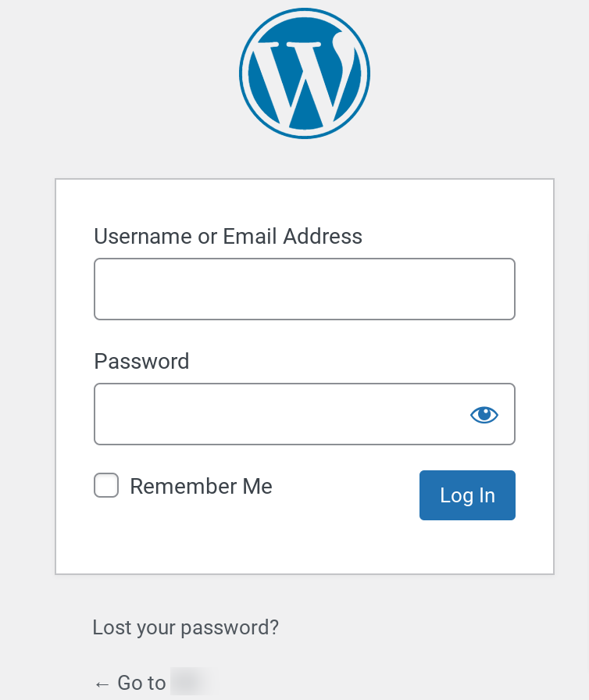The height and width of the screenshot is (700, 589).
Task: Start password recovery via Lost your password
Action: (186, 627)
